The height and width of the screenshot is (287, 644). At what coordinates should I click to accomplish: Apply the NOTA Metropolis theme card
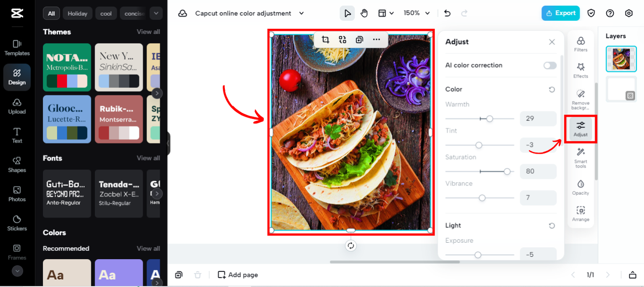[67, 67]
